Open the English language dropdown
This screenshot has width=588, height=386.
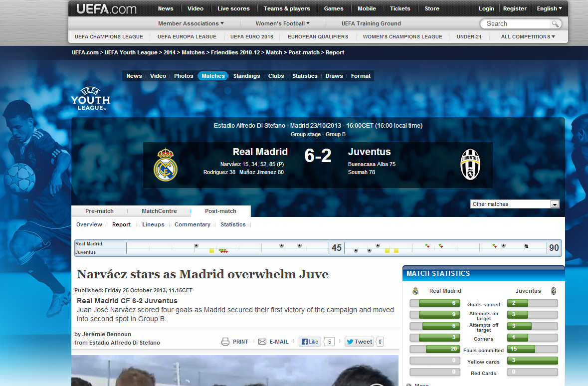pos(550,8)
